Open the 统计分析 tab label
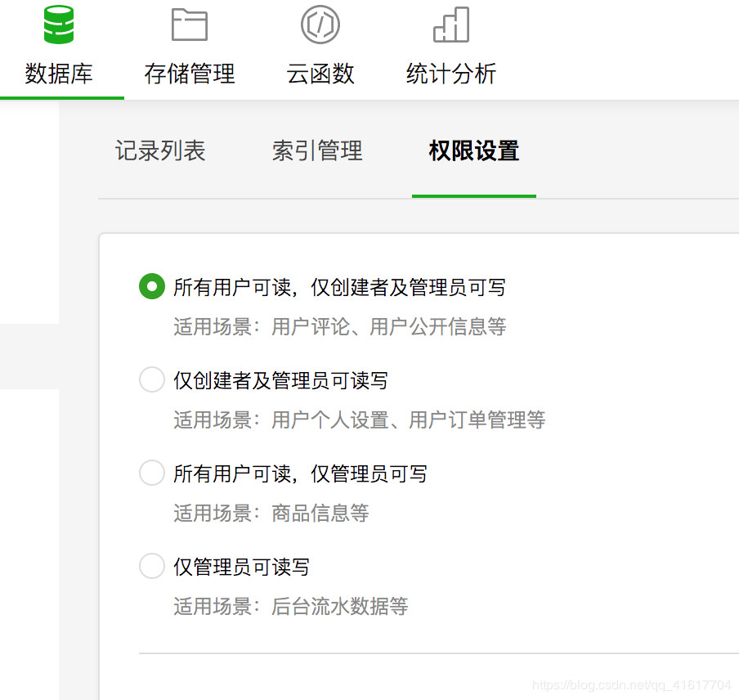The width and height of the screenshot is (739, 700). click(x=451, y=74)
